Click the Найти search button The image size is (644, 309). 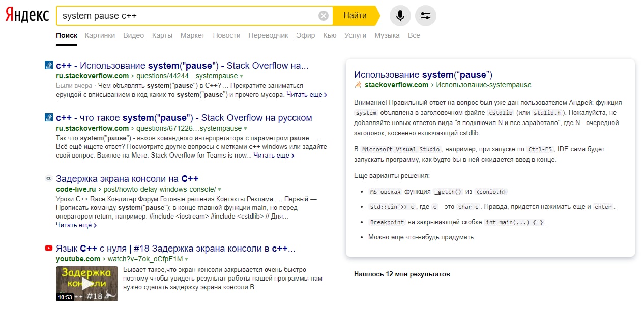coord(355,16)
